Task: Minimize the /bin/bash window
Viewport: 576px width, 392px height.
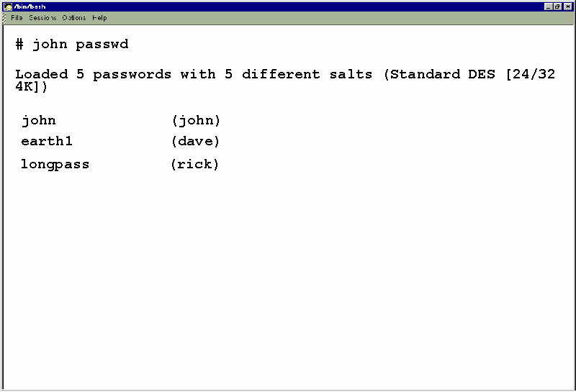Action: pyautogui.click(x=548, y=6)
